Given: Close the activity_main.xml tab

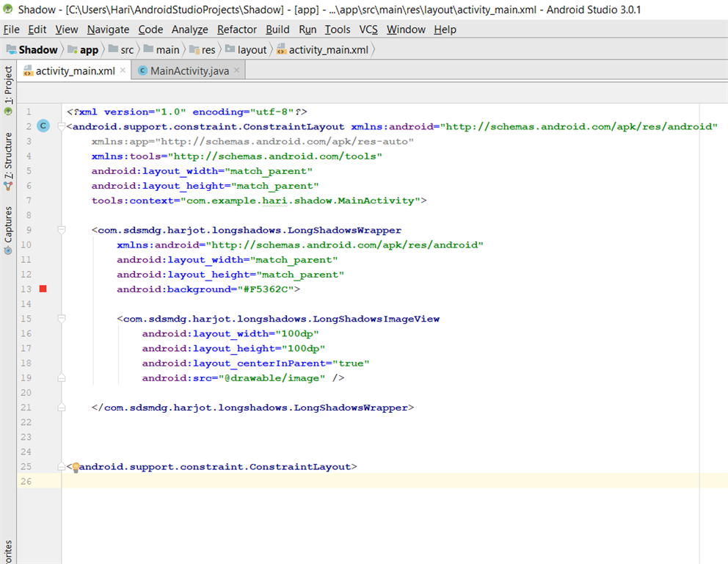Looking at the screenshot, I should coord(123,70).
